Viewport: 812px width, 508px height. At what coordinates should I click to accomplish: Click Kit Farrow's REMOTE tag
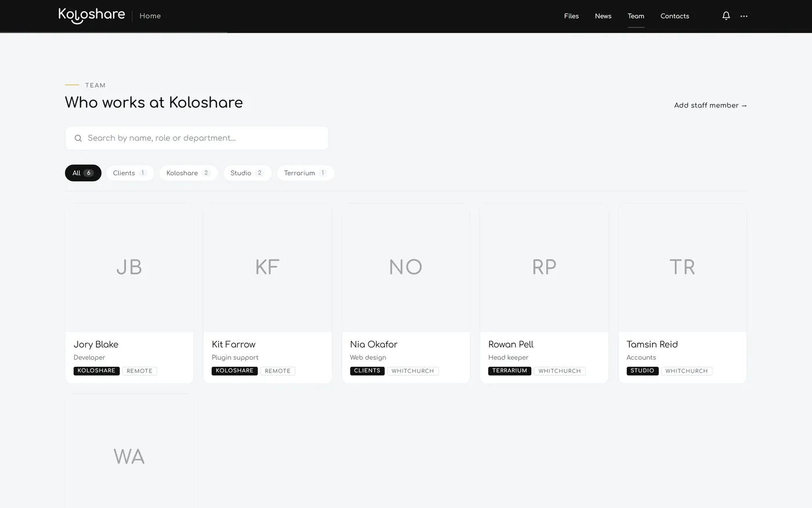click(x=278, y=371)
